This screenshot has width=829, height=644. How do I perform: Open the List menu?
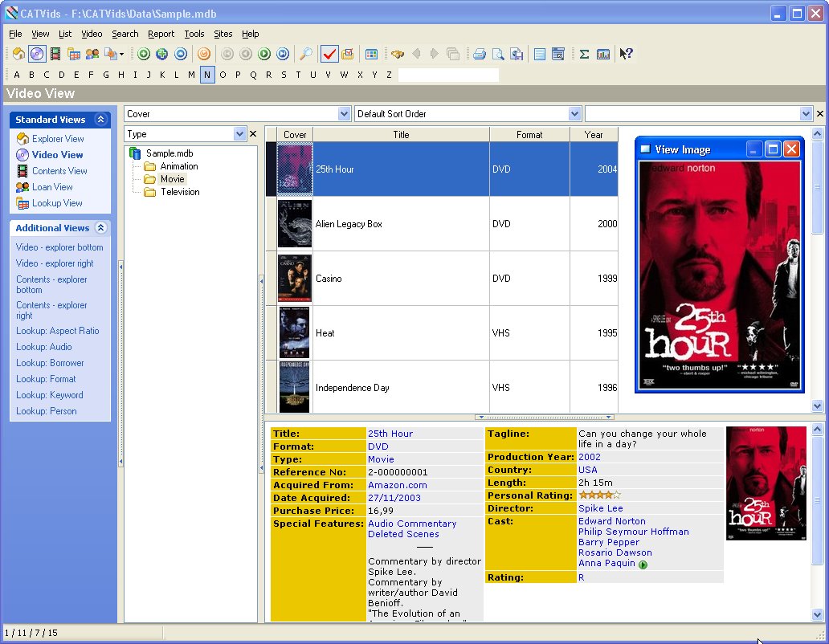click(x=65, y=34)
